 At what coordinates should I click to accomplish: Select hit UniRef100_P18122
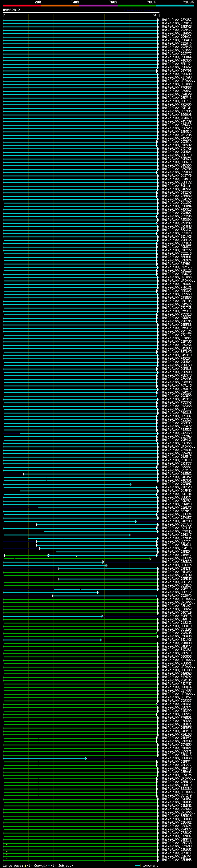177,271
